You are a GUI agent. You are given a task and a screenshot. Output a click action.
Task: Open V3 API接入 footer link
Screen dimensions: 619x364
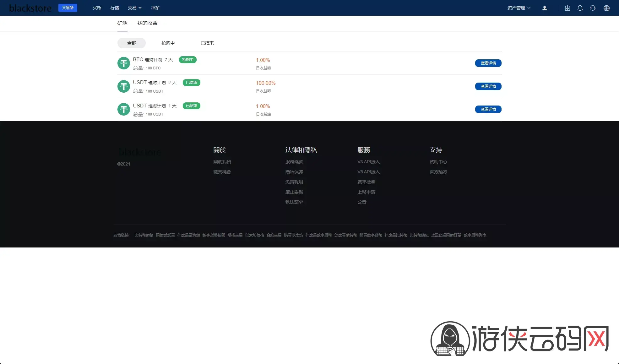368,162
